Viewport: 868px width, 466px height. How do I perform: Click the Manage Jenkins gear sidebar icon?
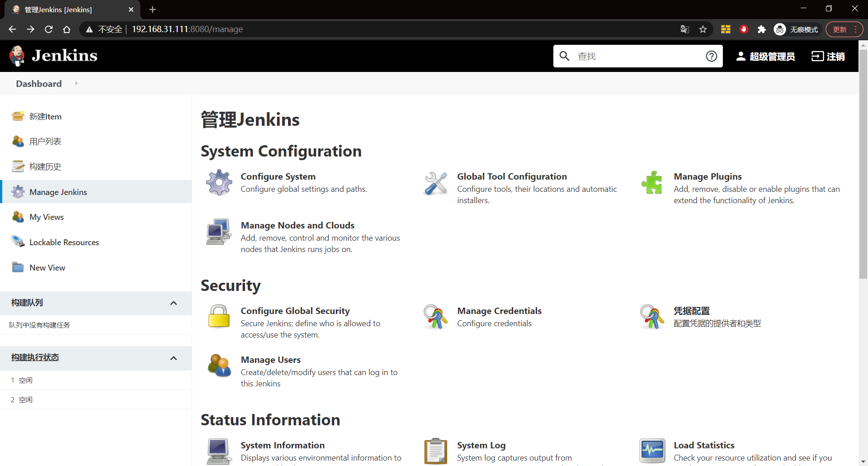[x=18, y=192]
